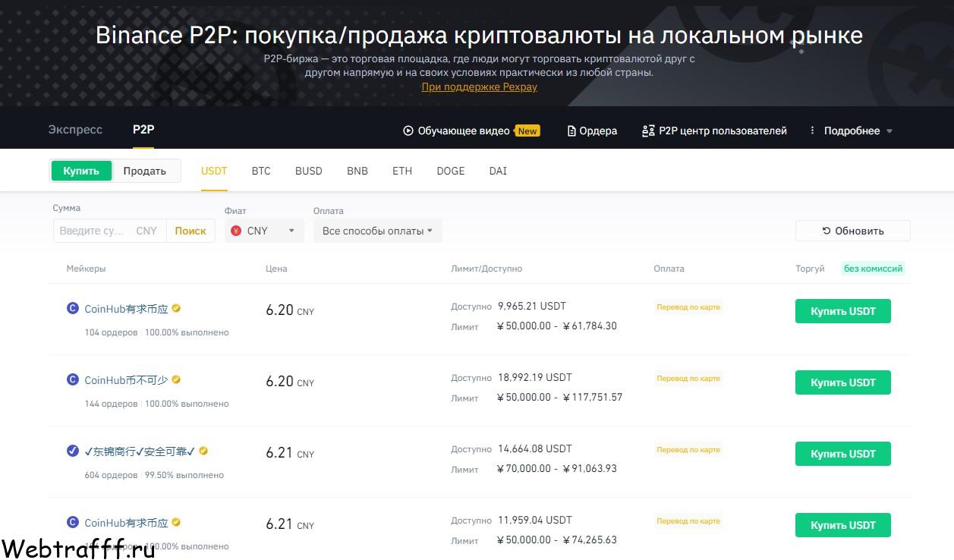Buy USDT from CoinHub币不可少
This screenshot has height=560, width=954.
[x=843, y=382]
